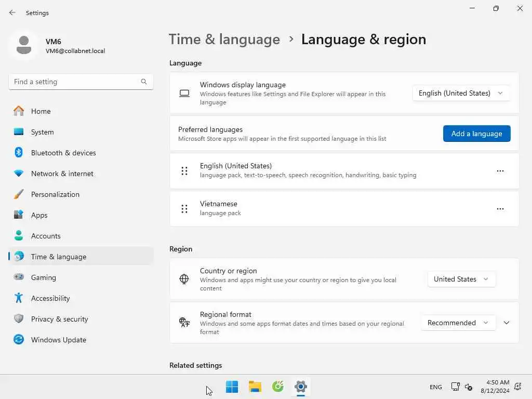This screenshot has width=532, height=399.
Task: Open the notification bell icon
Action: point(518,387)
